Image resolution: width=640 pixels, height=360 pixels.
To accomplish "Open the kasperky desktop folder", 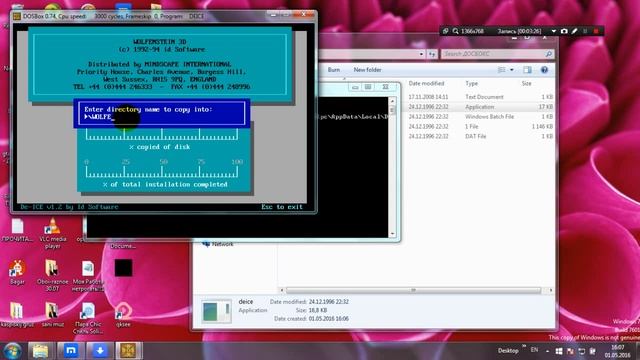I will pyautogui.click(x=17, y=315).
